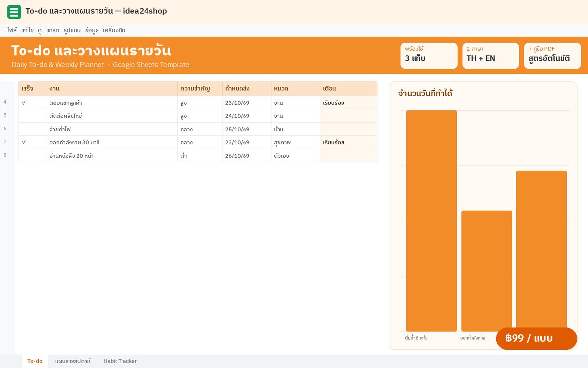Screen dimensions: 588x368
Task: Select the ตอบแชทลูกค้า task cell
Action: pos(112,103)
